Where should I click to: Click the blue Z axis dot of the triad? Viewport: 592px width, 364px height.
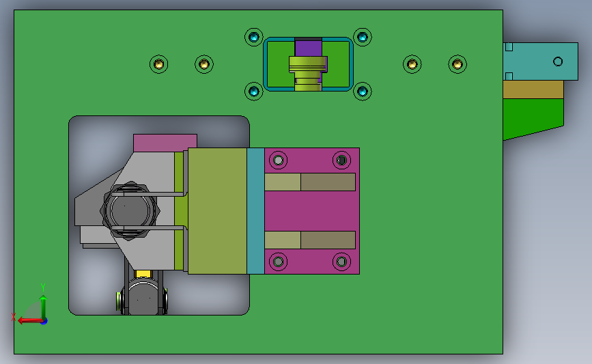click(x=44, y=322)
